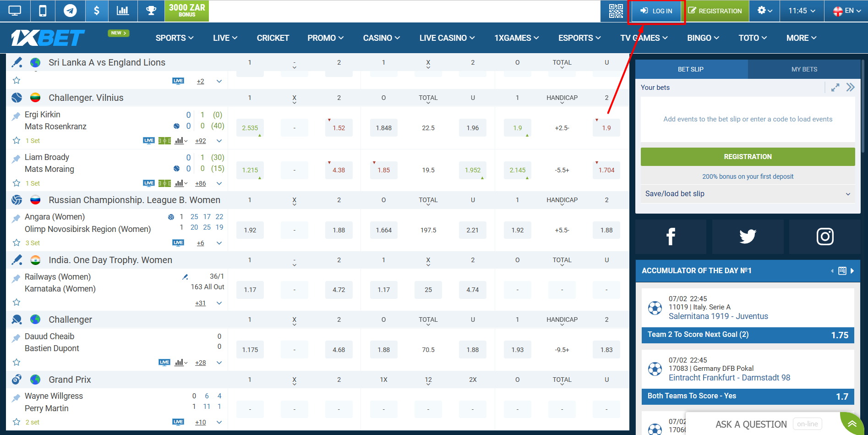Select odds 2.535 for Ergi Kirkin
868x435 pixels.
(x=250, y=128)
